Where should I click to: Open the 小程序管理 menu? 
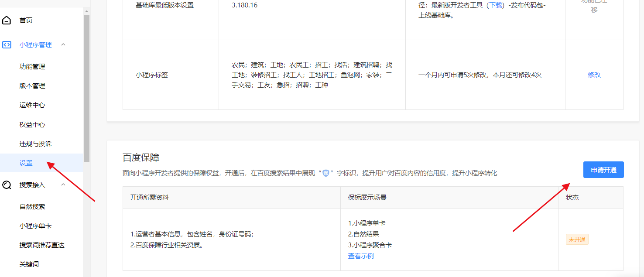[x=35, y=44]
